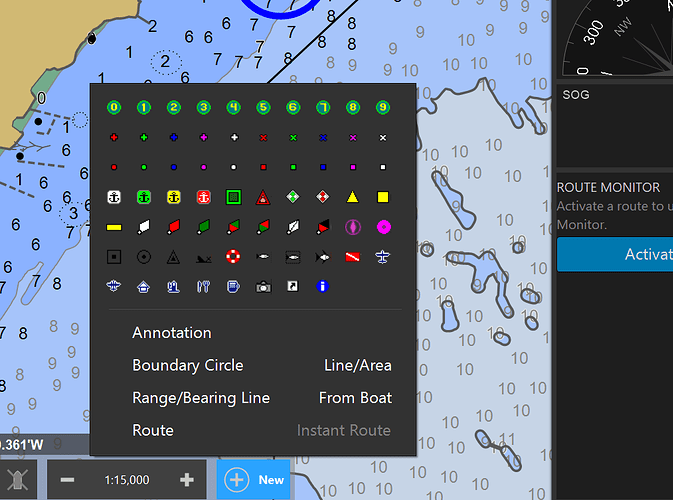Select Boundary Circle from the menu
This screenshot has height=500, width=673.
188,366
